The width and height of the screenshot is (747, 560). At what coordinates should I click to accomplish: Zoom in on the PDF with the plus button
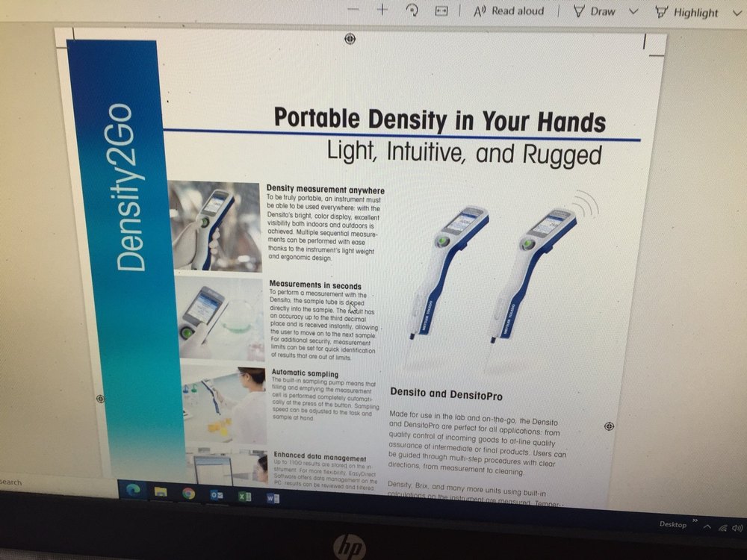pyautogui.click(x=382, y=9)
